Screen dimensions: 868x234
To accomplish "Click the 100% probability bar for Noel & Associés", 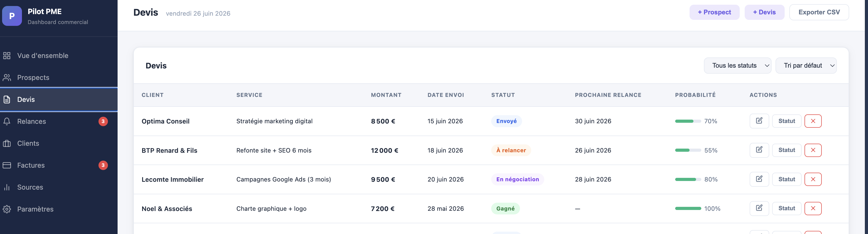I will (688, 208).
